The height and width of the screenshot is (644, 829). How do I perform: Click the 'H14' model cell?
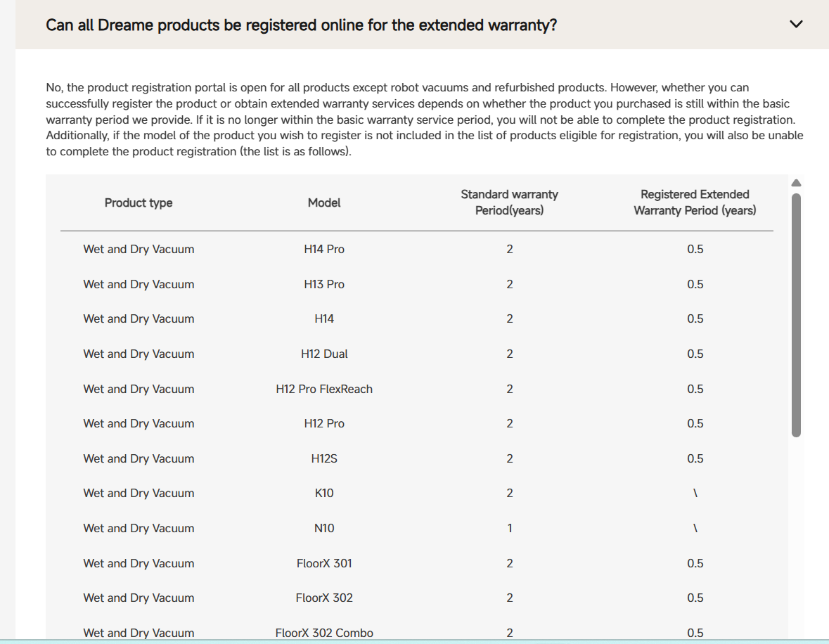324,318
